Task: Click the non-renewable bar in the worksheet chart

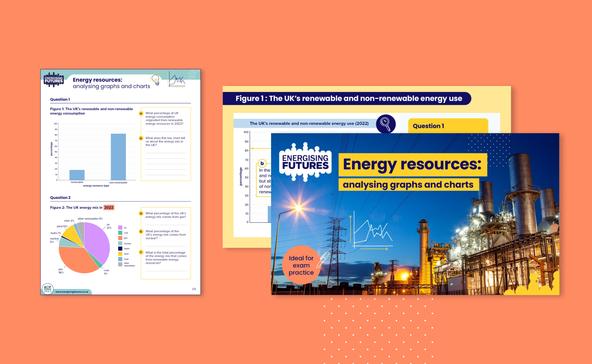Action: (118, 157)
